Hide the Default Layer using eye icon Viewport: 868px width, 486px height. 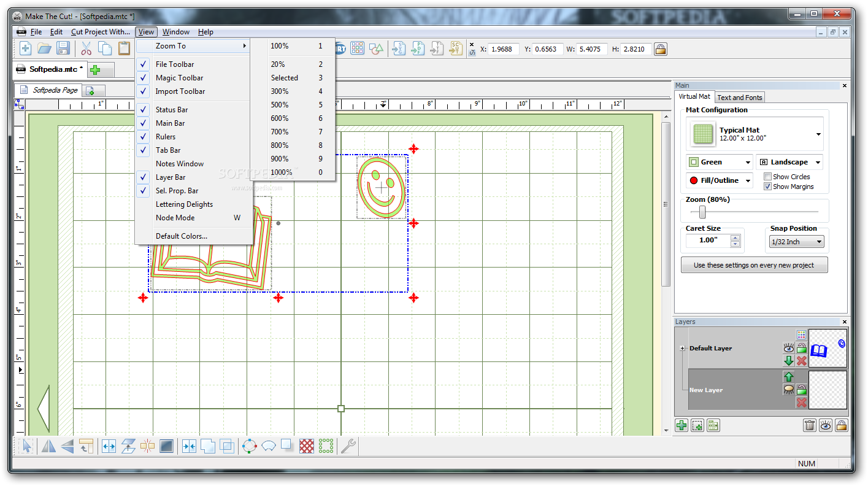point(788,348)
